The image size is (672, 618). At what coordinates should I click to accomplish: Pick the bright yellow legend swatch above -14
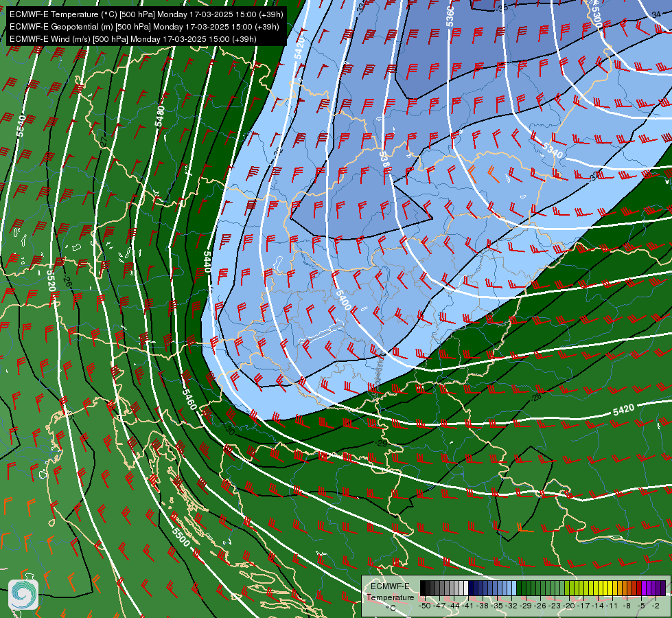[x=601, y=588]
